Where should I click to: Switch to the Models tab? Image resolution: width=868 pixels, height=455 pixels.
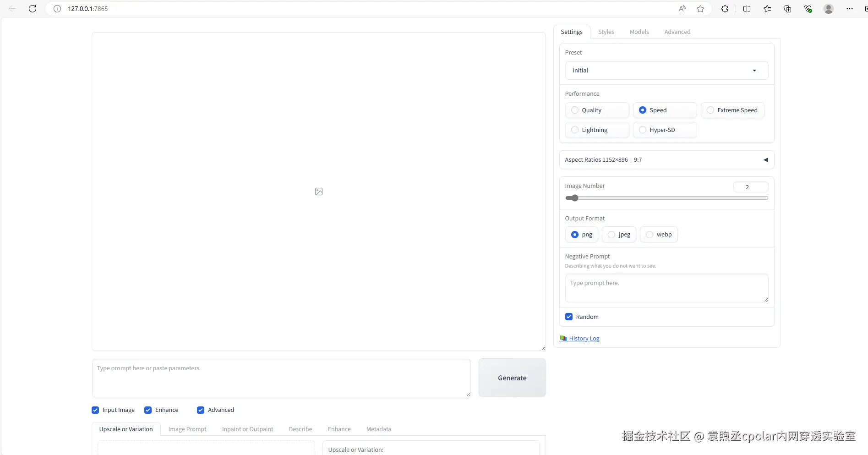pos(639,32)
